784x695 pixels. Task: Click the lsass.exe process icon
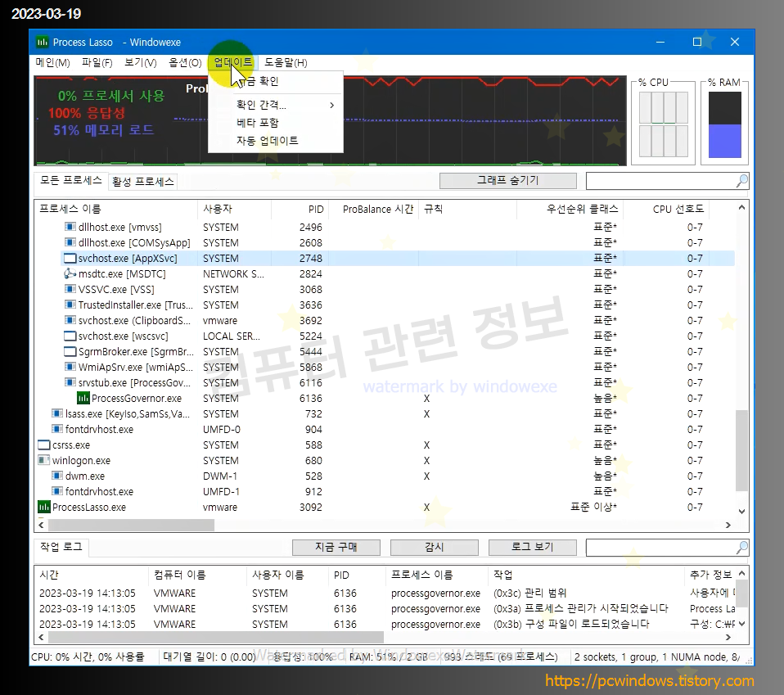[x=57, y=413]
